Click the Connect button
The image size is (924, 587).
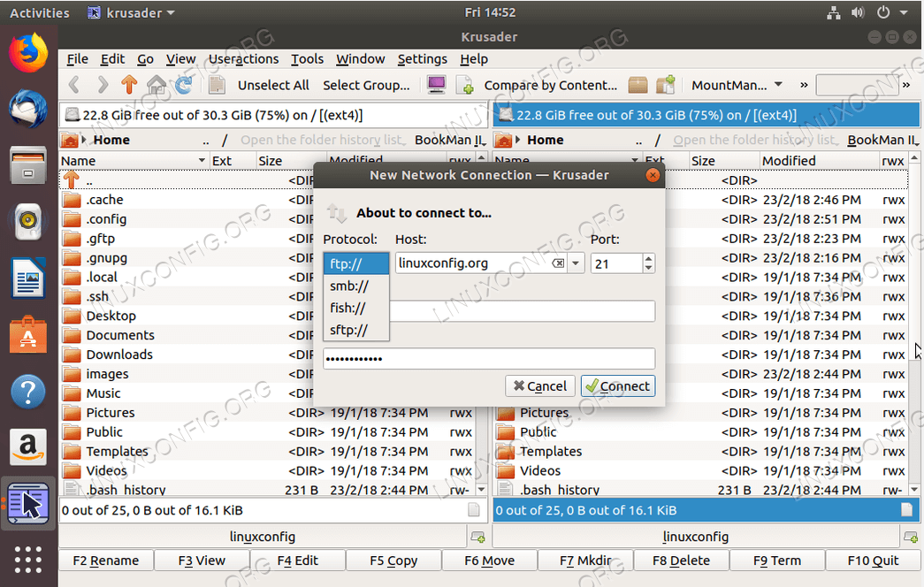tap(617, 386)
